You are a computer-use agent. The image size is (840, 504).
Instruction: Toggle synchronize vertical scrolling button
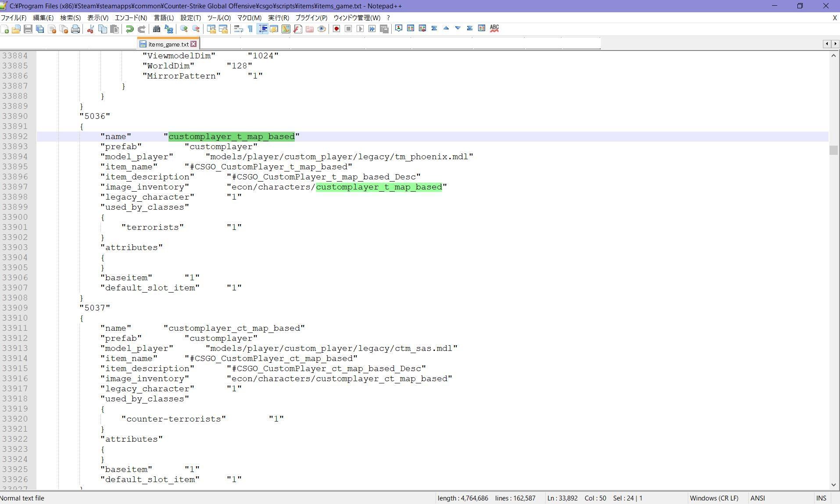(211, 29)
